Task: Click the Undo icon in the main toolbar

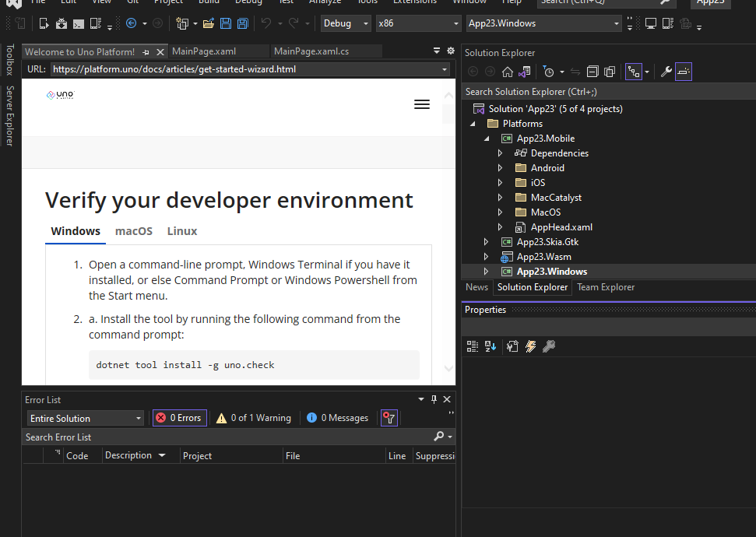Action: 267,23
